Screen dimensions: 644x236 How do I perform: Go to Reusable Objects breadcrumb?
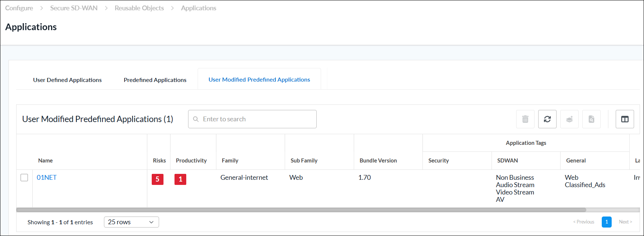tap(139, 8)
